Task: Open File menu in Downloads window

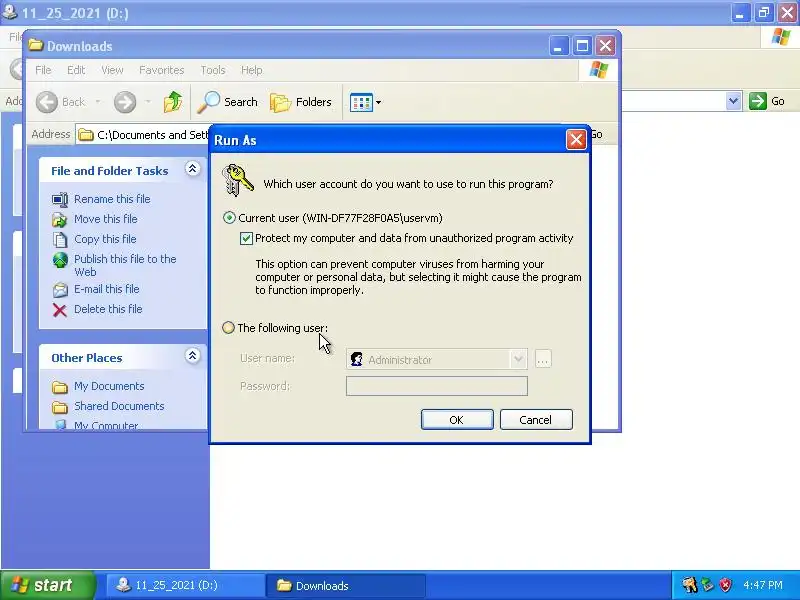Action: point(43,70)
